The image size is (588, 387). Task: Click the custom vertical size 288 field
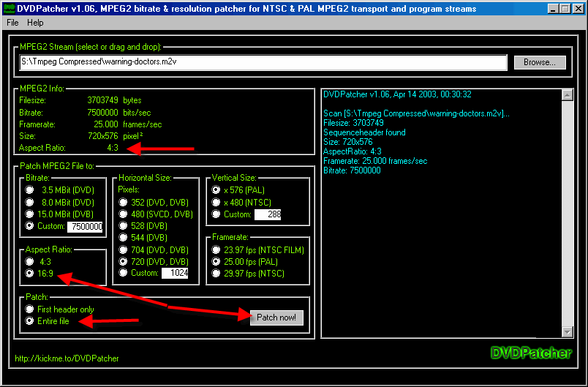tap(268, 214)
